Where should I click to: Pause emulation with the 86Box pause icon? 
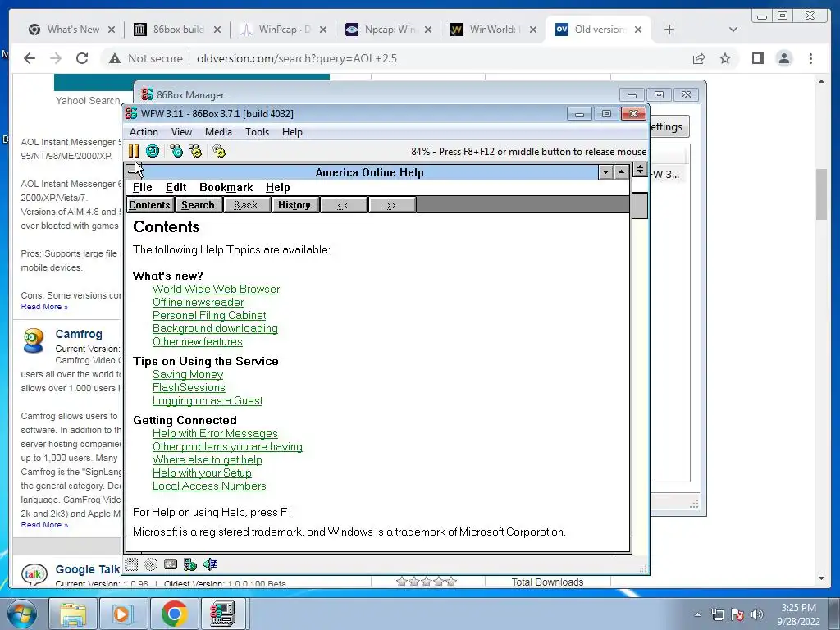pyautogui.click(x=134, y=151)
